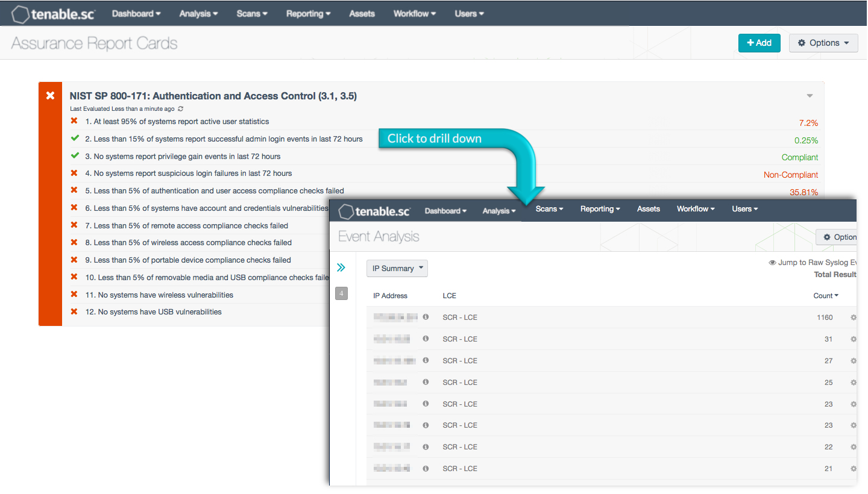Go to Assets in main top bar
The height and width of the screenshot is (494, 868).
click(x=362, y=13)
